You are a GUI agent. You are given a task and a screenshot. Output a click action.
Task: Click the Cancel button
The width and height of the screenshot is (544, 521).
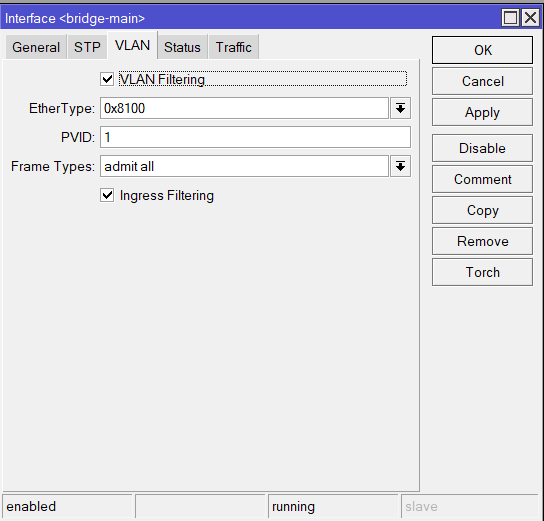(482, 81)
